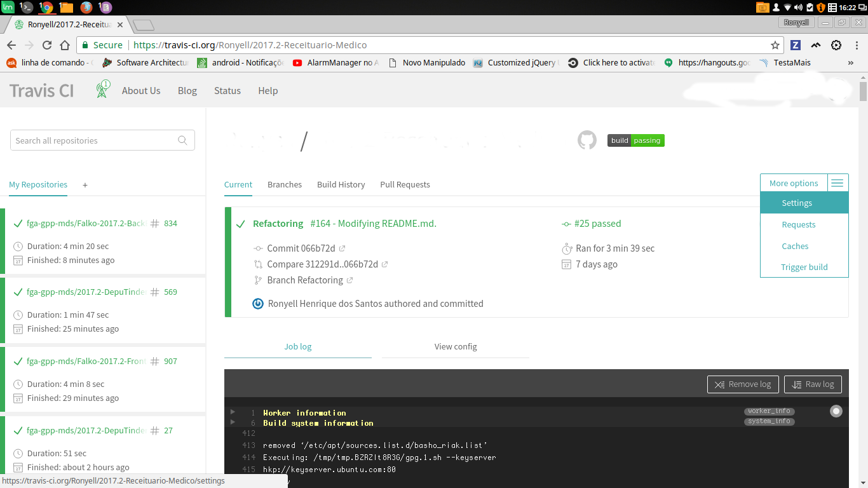This screenshot has width=868, height=488.
Task: Switch to the Branches tab
Action: point(285,184)
